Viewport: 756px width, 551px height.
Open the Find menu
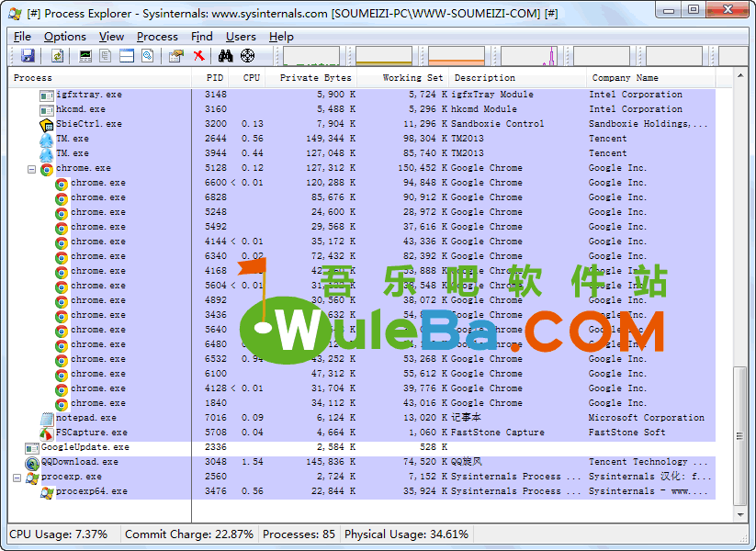tap(201, 37)
